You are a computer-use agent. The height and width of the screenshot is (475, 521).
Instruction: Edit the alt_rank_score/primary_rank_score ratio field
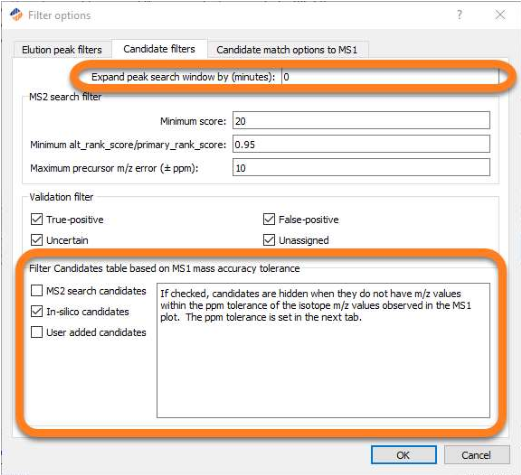coord(361,144)
